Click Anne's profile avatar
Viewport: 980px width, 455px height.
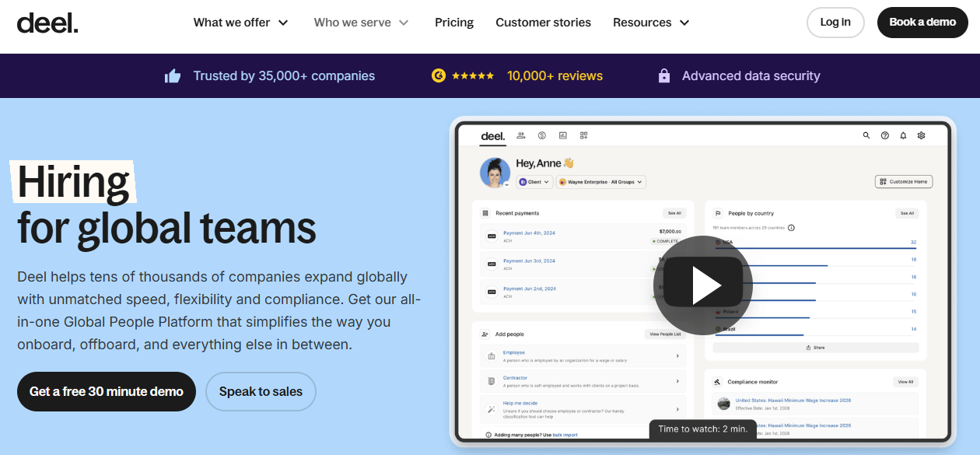(495, 173)
